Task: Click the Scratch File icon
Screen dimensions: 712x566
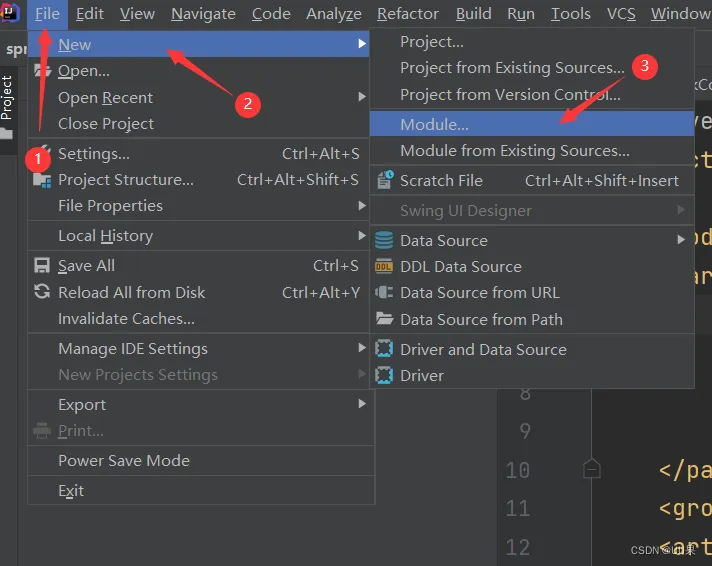Action: coord(385,180)
